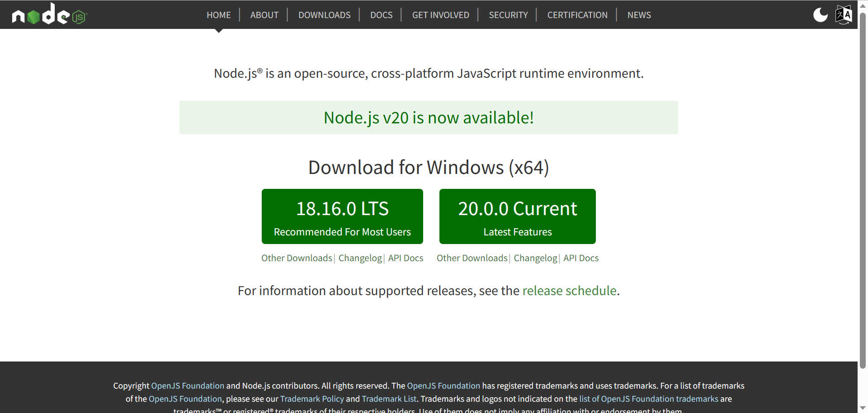Go to the DOWNLOADS page
Viewport: 868px width, 413px height.
324,15
